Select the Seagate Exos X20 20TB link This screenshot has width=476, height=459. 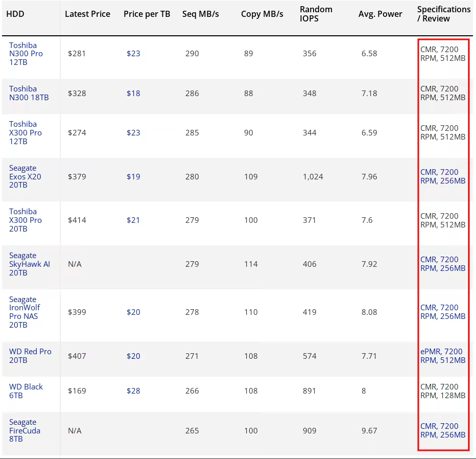tap(25, 176)
